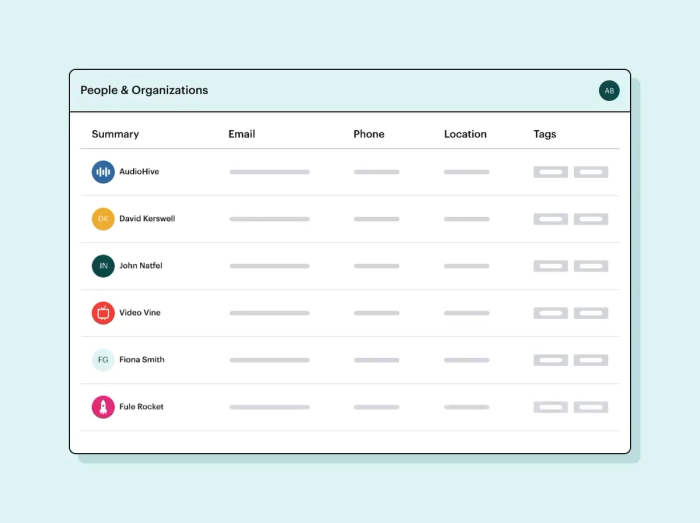Click the Fule Rocket phone placeholder
The height and width of the screenshot is (523, 700).
pyautogui.click(x=376, y=407)
